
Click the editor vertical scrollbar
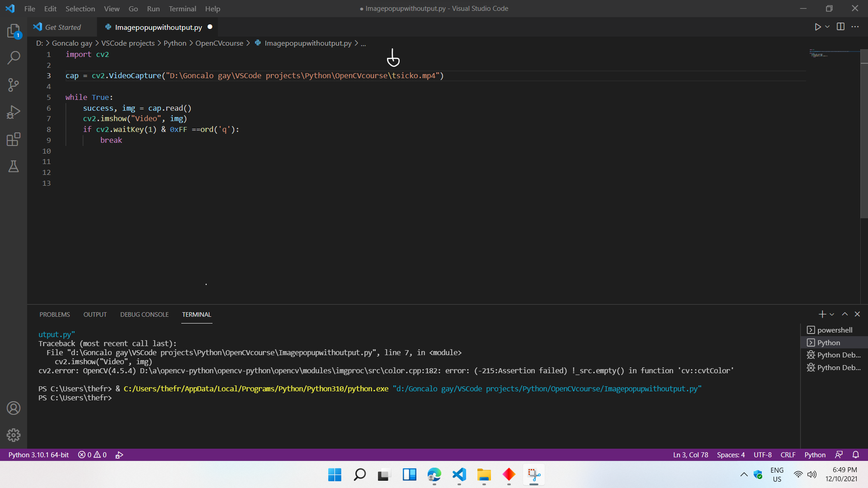864,134
